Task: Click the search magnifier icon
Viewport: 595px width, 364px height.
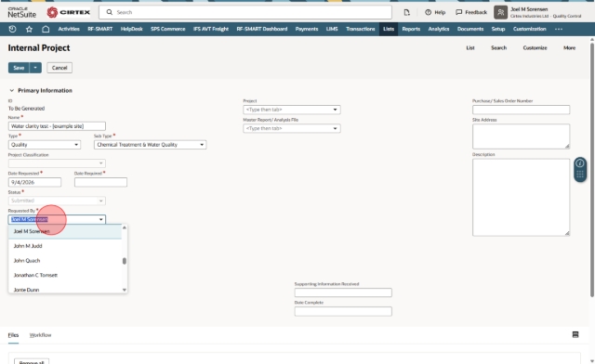Action: (x=110, y=12)
